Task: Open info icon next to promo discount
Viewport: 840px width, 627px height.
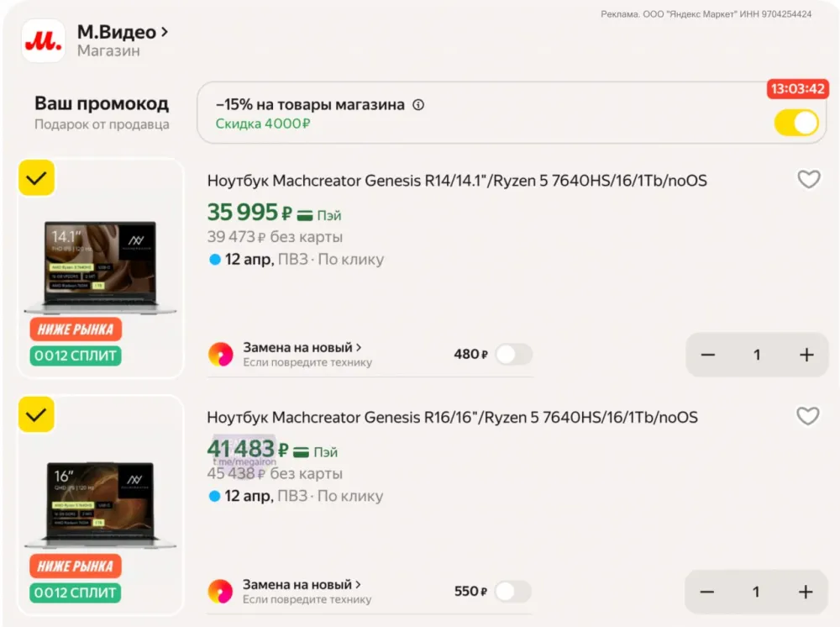Action: pyautogui.click(x=418, y=105)
